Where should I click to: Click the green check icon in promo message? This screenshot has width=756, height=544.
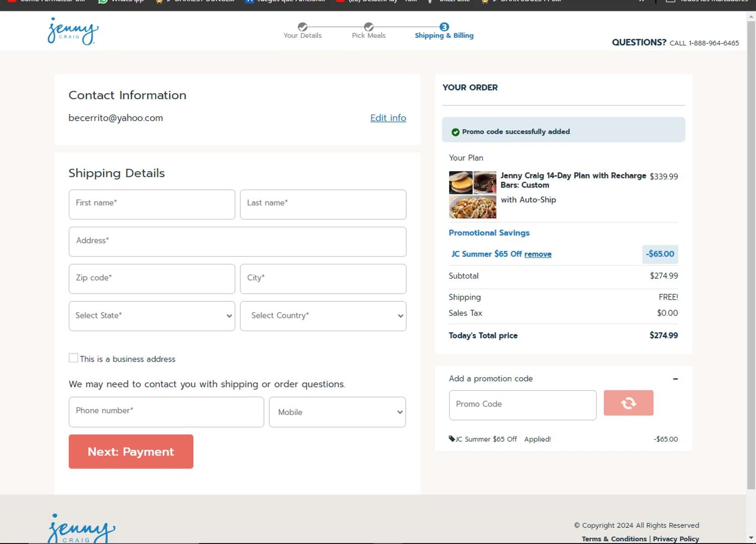pos(455,132)
